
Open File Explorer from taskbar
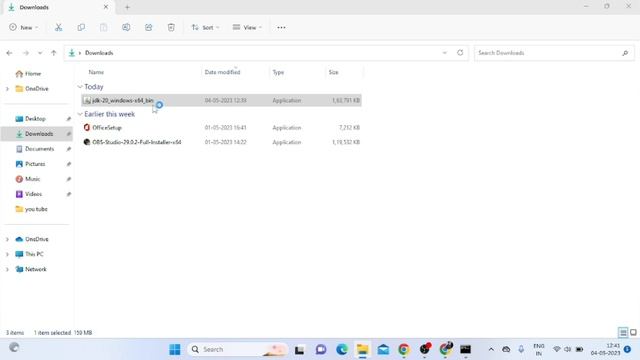point(362,349)
